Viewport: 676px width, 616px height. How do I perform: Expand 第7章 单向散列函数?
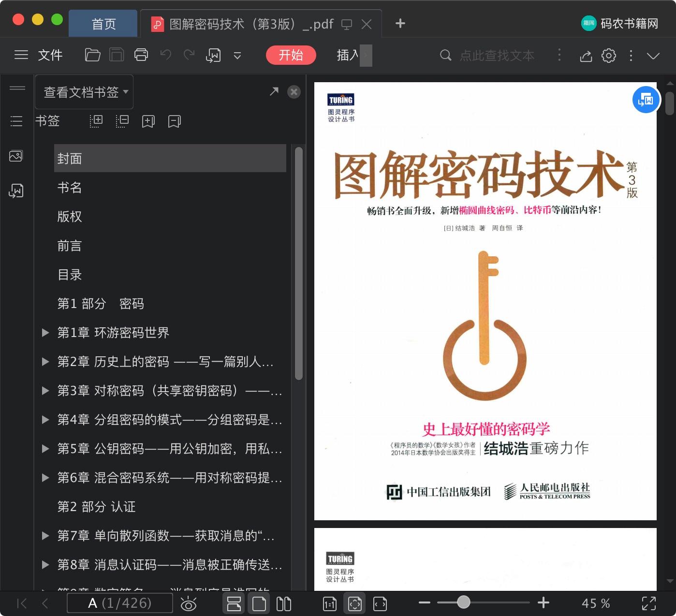click(x=45, y=535)
